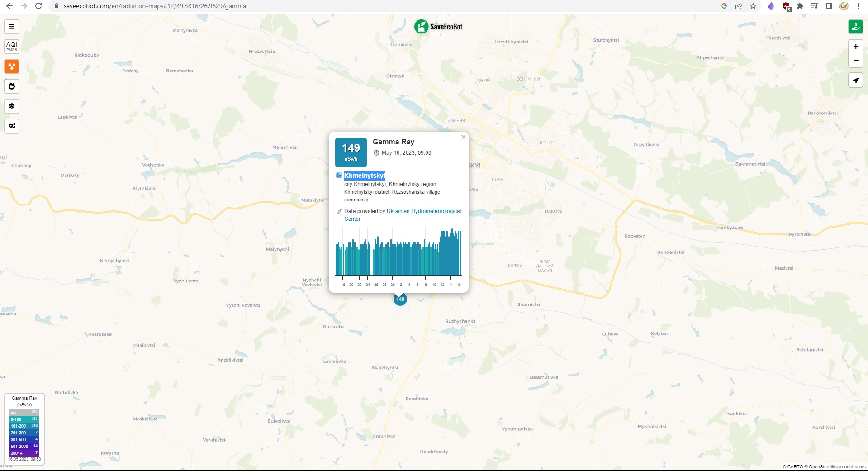Go back in browser history
Image resolution: width=868 pixels, height=471 pixels.
click(9, 6)
